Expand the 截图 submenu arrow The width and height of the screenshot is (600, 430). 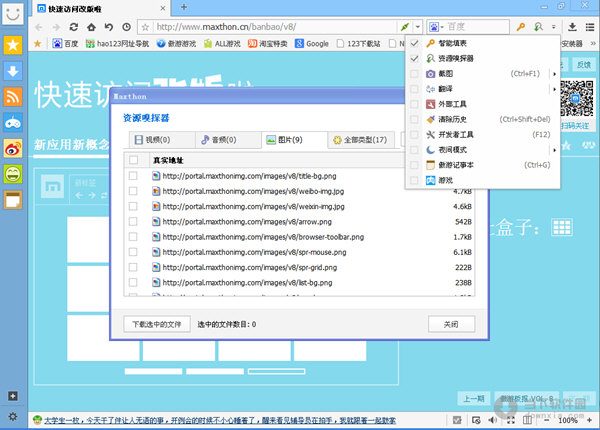point(554,74)
